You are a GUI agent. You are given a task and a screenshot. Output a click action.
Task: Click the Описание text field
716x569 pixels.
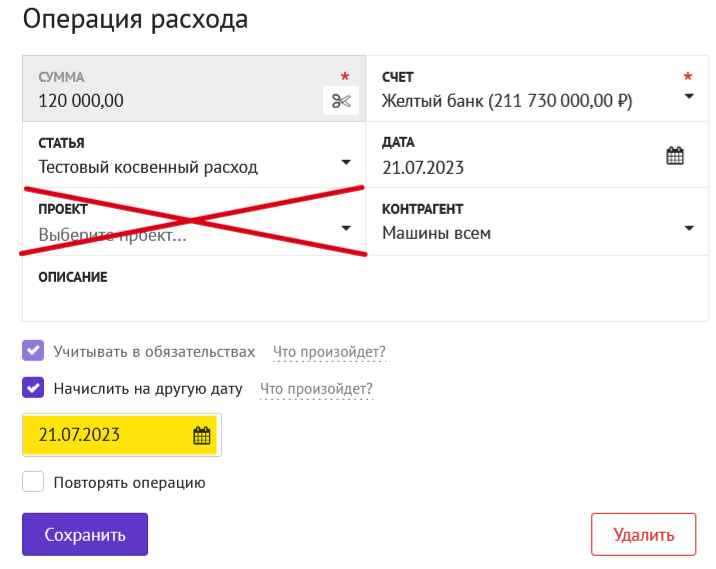[365, 300]
